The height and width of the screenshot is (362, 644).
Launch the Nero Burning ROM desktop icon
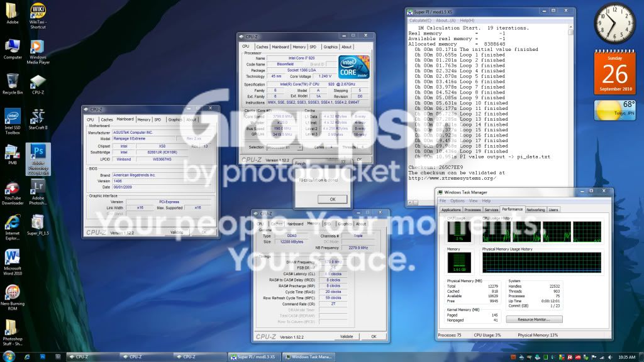tap(13, 297)
